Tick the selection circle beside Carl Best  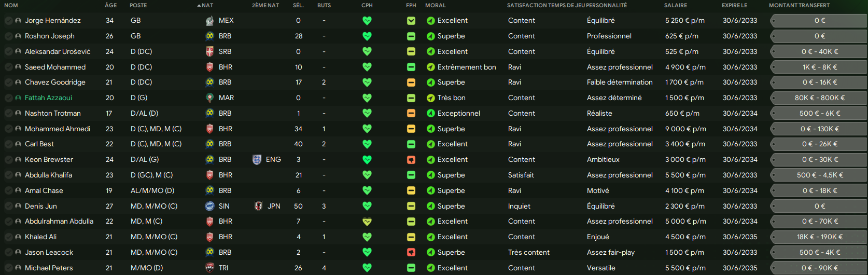[x=9, y=144]
